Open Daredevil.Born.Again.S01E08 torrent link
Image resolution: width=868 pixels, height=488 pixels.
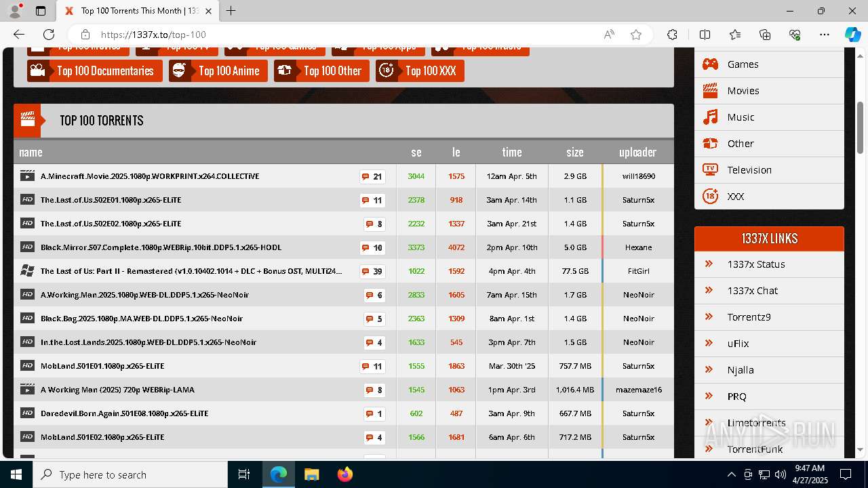[x=124, y=413]
